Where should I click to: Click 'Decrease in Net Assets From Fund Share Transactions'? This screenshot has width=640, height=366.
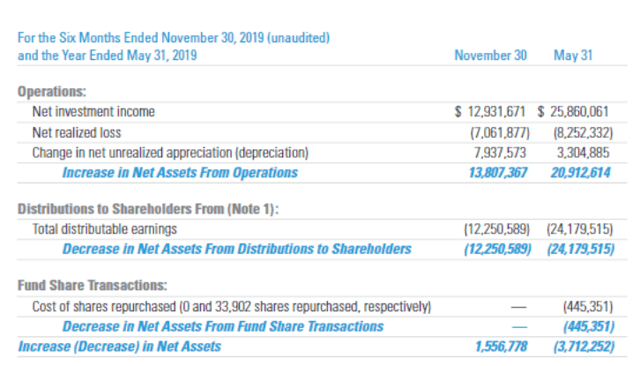223,326
